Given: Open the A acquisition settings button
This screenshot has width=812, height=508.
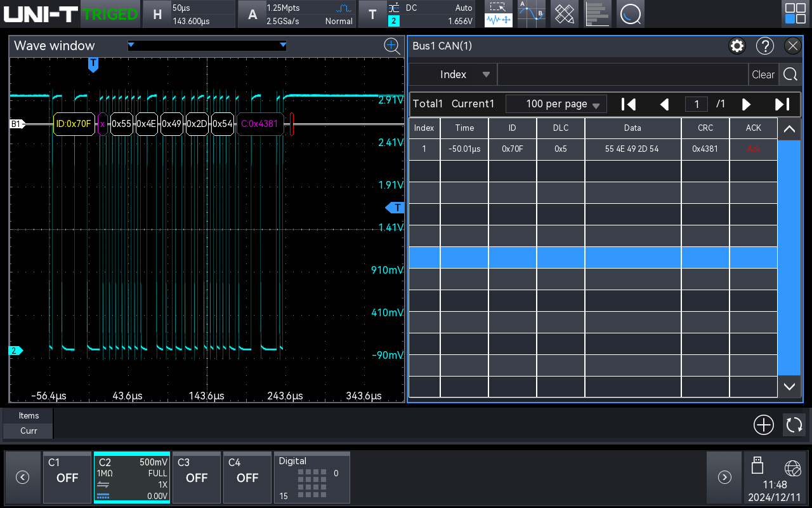Looking at the screenshot, I should [297, 14].
